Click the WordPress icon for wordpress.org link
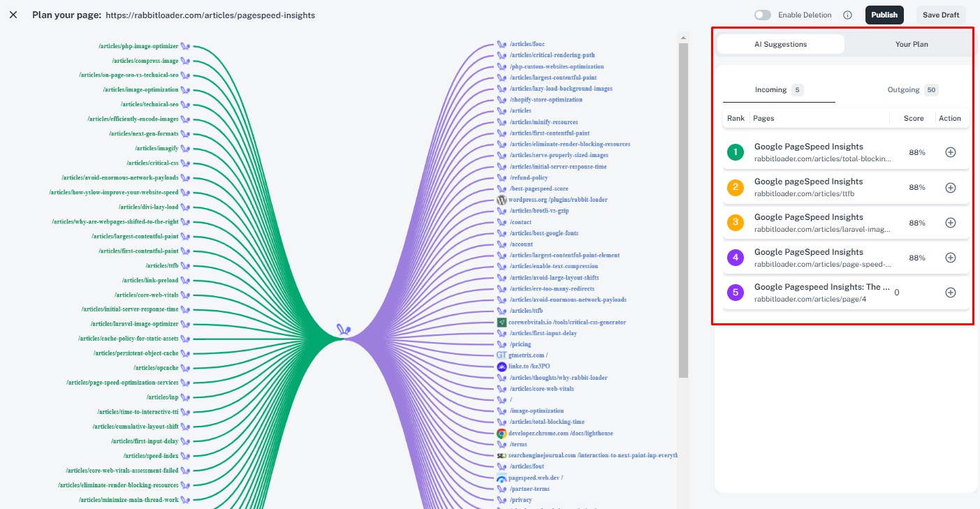980x509 pixels. click(502, 200)
